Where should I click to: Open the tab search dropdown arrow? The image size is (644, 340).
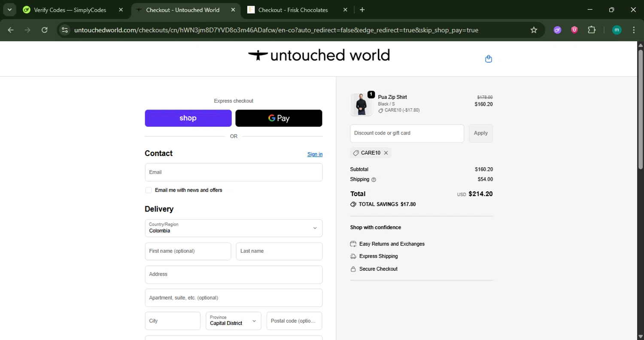pos(9,10)
